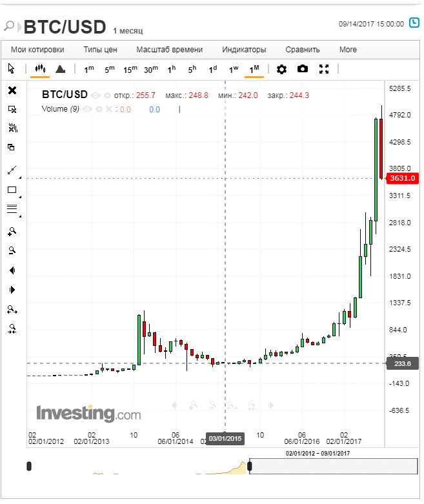Viewport: 424px width, 504px height.
Task: Click the faint scroll-left arrow on chart overlay
Action: (174, 405)
